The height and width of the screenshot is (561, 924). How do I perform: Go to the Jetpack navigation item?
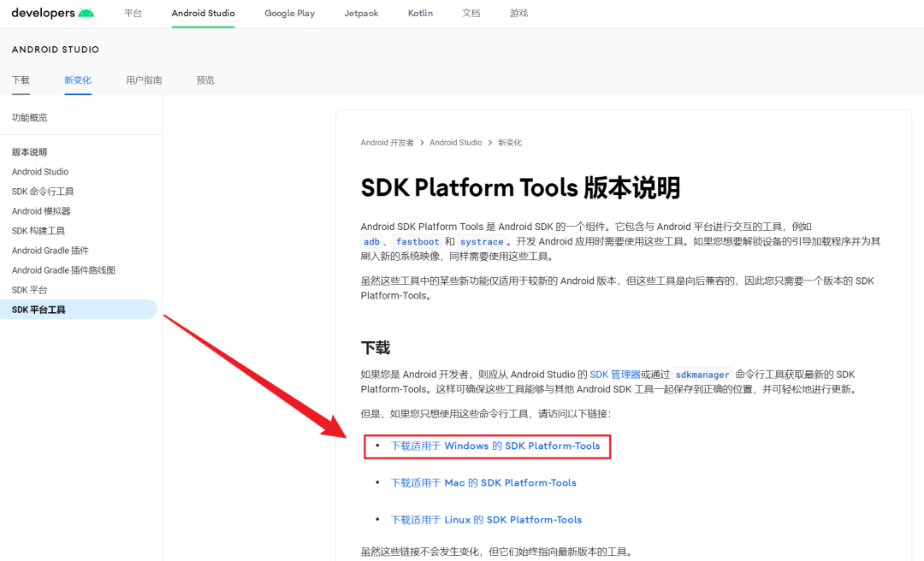[361, 14]
